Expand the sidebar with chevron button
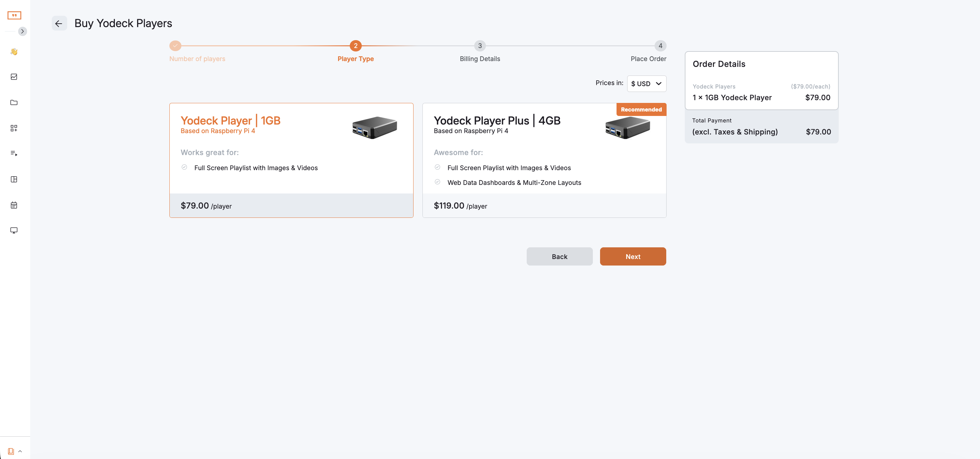 point(22,31)
